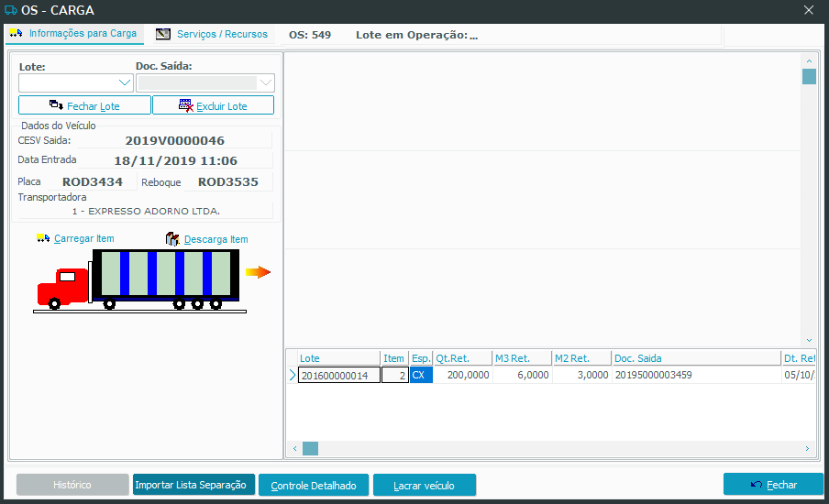Viewport: 829px width, 504px height.
Task: Close the OS - CARGA window
Action: (809, 10)
